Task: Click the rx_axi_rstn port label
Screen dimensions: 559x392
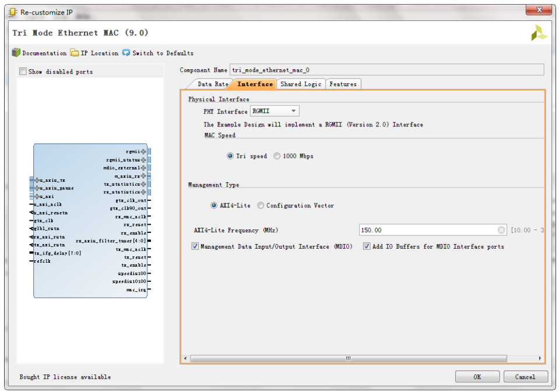Action: tap(49, 237)
